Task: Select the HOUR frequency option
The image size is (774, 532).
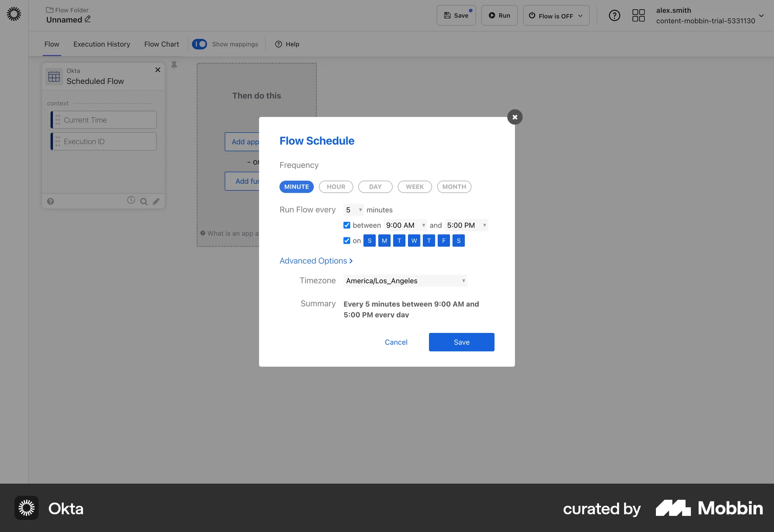Action: pyautogui.click(x=336, y=187)
